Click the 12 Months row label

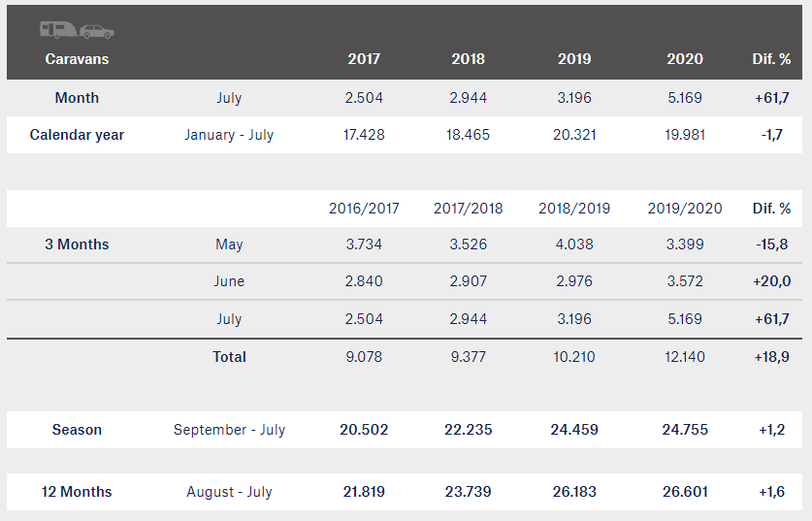pos(77,492)
